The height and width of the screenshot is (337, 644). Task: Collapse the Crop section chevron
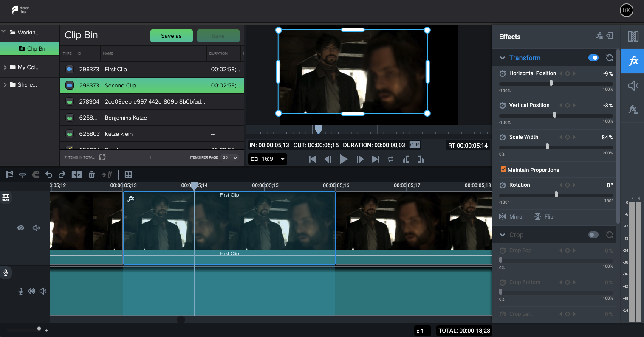(x=503, y=235)
